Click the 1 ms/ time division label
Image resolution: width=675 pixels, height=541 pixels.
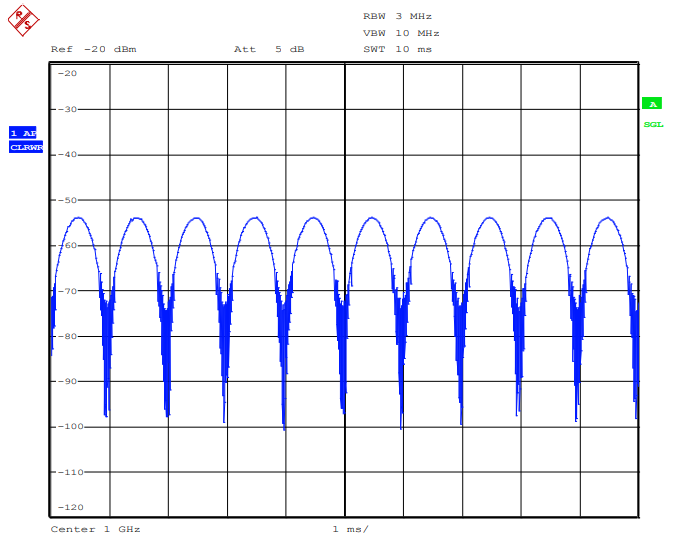point(350,528)
